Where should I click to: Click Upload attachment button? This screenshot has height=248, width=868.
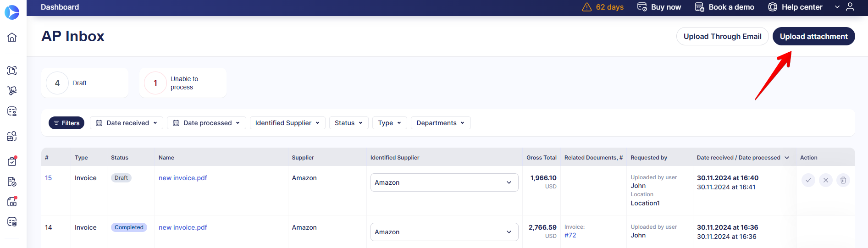point(814,36)
